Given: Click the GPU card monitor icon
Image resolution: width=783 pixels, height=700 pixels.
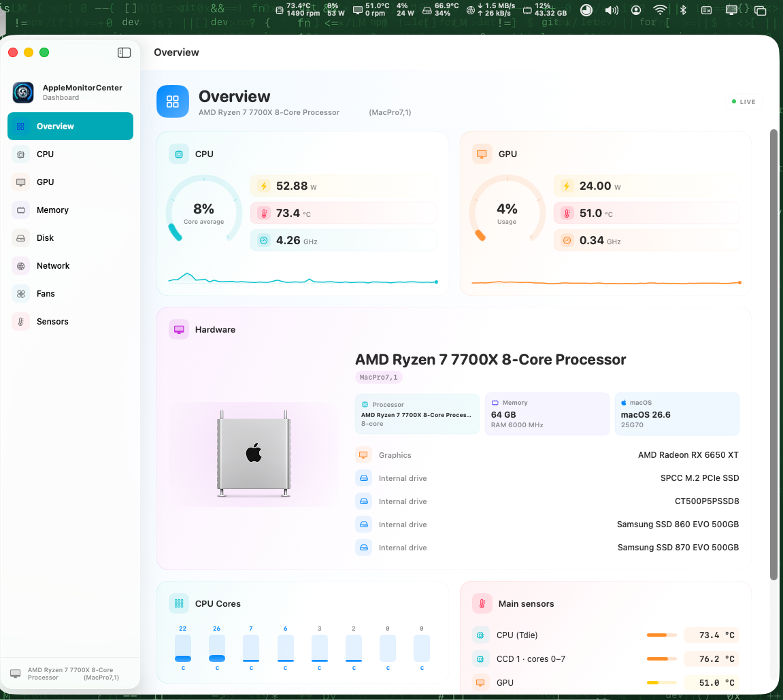Looking at the screenshot, I should [482, 154].
